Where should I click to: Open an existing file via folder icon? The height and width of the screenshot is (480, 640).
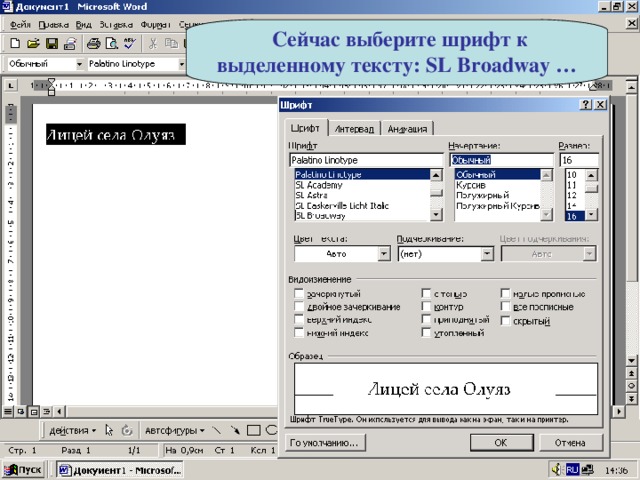33,43
